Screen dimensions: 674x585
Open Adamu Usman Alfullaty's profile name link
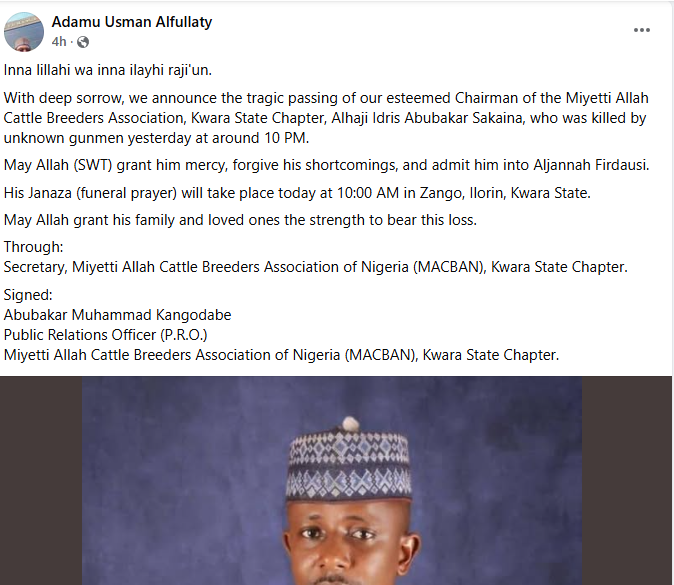click(x=132, y=22)
